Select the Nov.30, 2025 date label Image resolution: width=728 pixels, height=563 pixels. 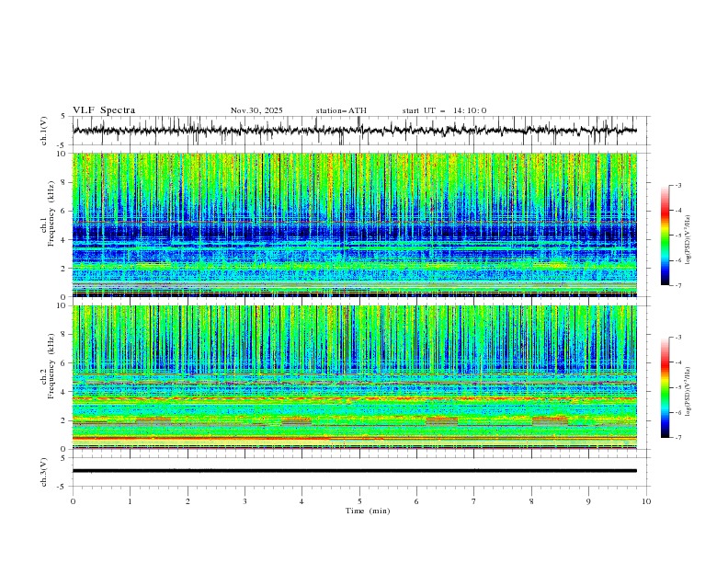point(256,110)
